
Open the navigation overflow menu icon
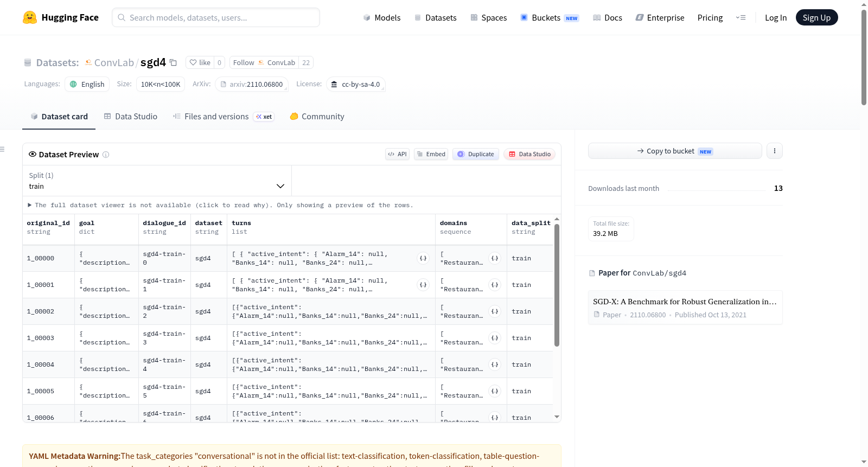[x=741, y=17]
